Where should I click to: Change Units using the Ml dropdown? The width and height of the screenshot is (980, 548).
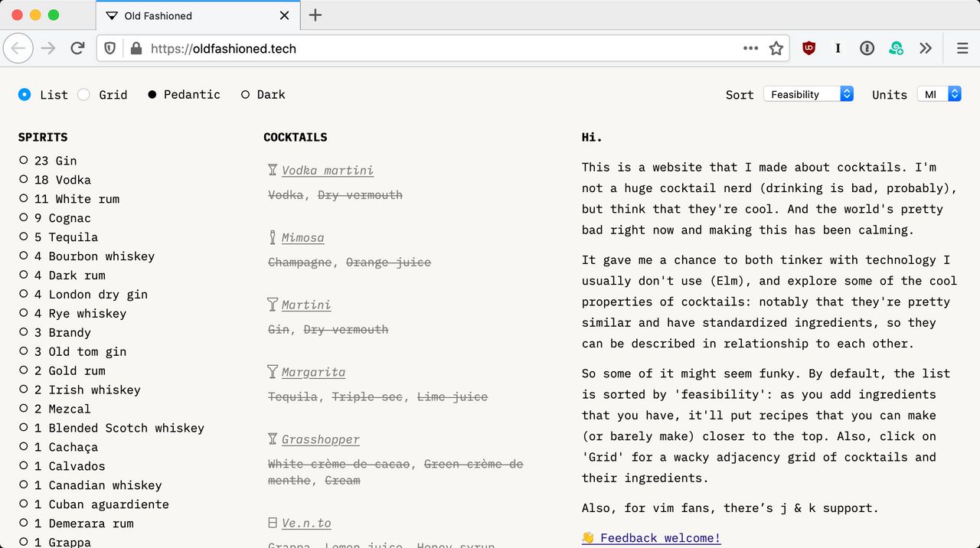(x=939, y=93)
